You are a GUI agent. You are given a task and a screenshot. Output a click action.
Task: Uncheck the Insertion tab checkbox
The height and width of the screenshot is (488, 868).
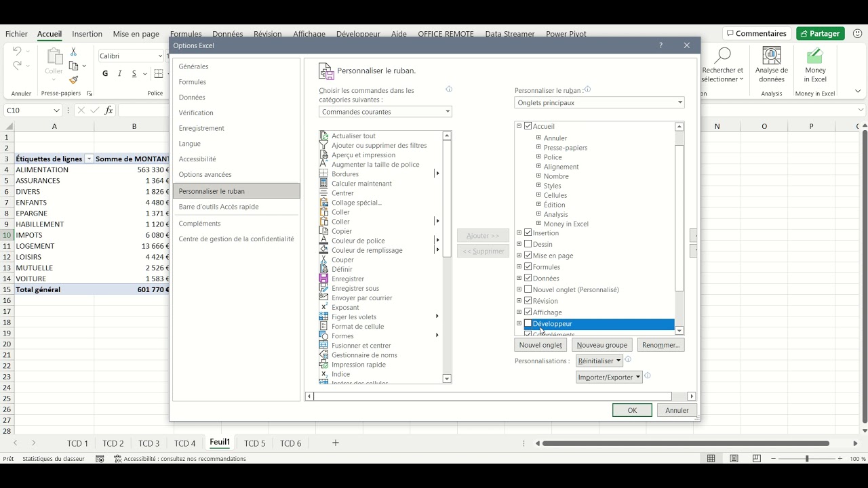pos(528,232)
